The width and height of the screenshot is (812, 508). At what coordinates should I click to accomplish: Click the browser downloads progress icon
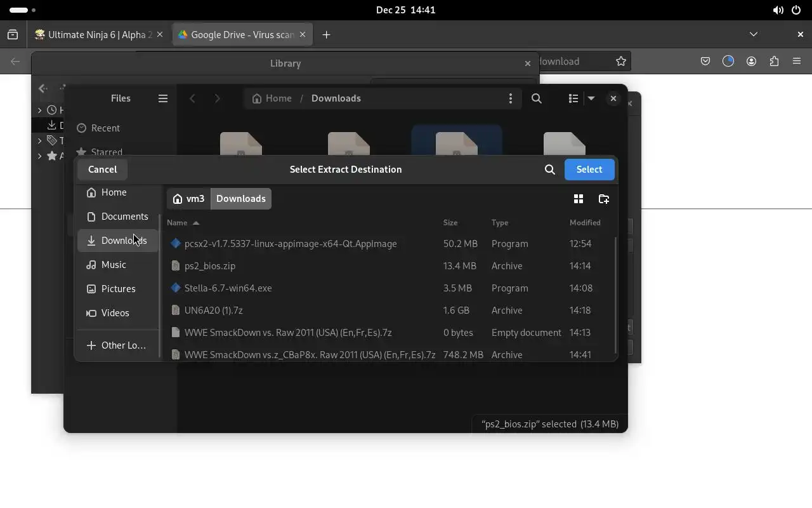tap(728, 62)
